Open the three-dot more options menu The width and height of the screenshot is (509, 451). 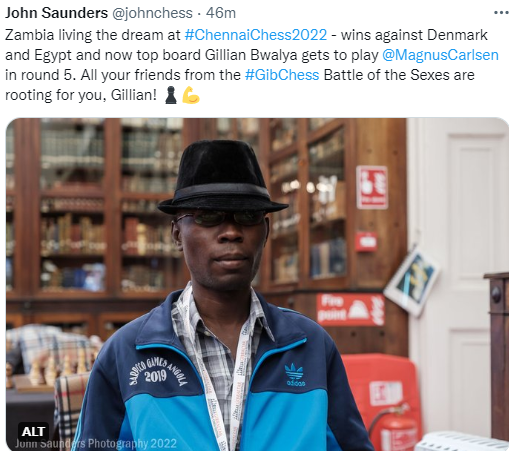(501, 13)
